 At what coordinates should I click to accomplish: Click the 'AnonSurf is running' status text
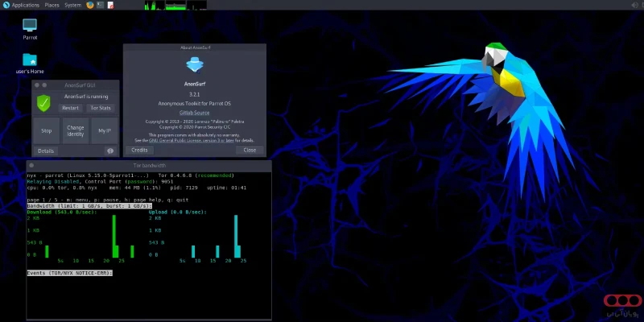pos(86,97)
